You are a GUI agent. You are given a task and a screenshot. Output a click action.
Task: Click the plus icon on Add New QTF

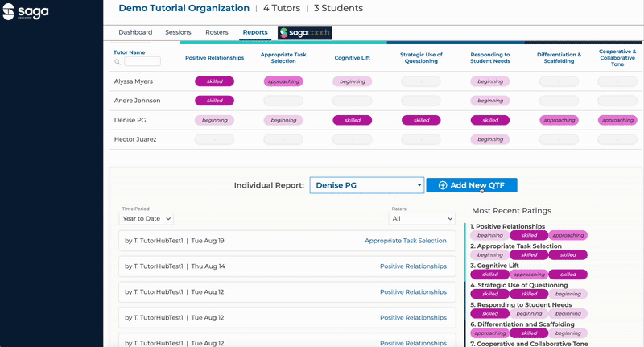442,185
